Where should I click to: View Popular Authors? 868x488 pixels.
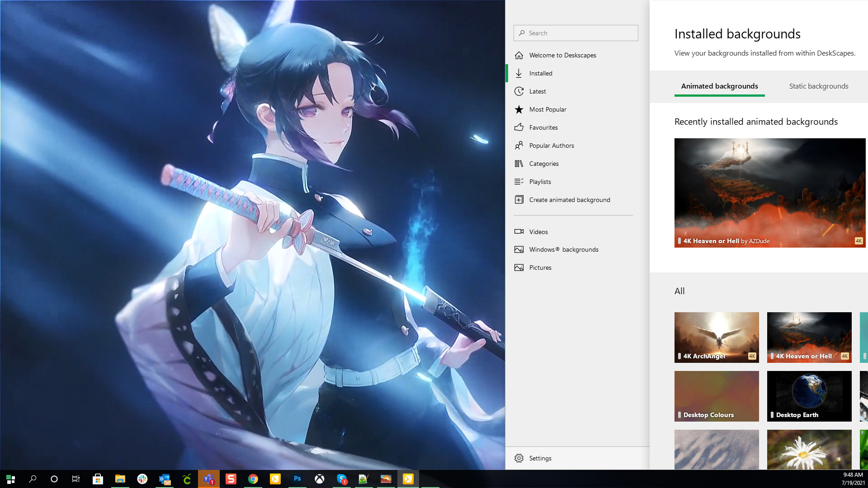(552, 145)
